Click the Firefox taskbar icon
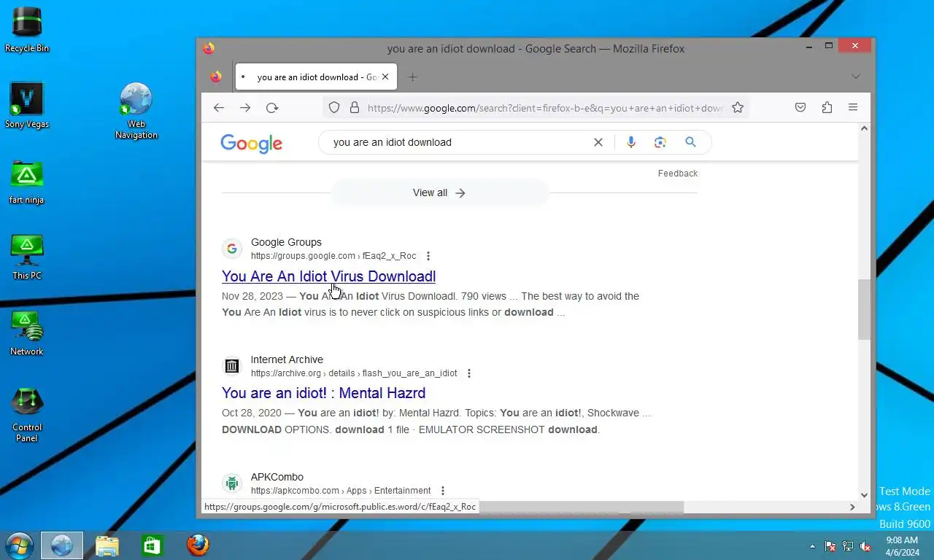This screenshot has height=560, width=934. 197,545
